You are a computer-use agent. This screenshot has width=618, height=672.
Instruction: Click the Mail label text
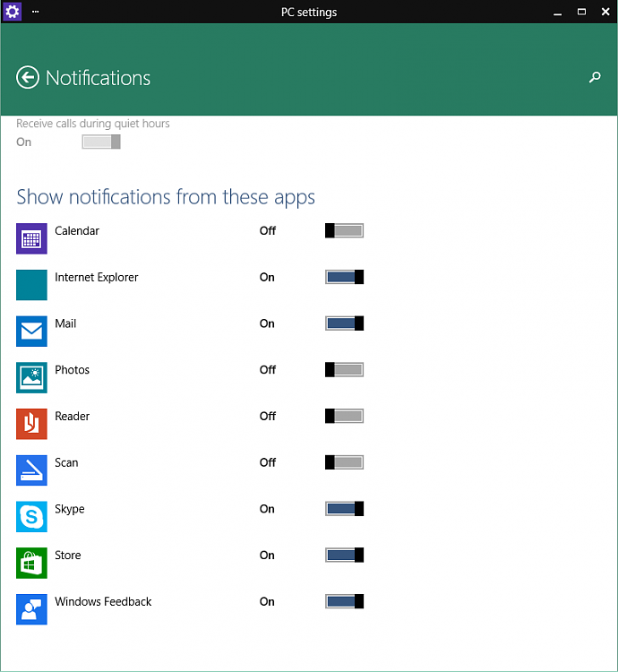coord(65,323)
